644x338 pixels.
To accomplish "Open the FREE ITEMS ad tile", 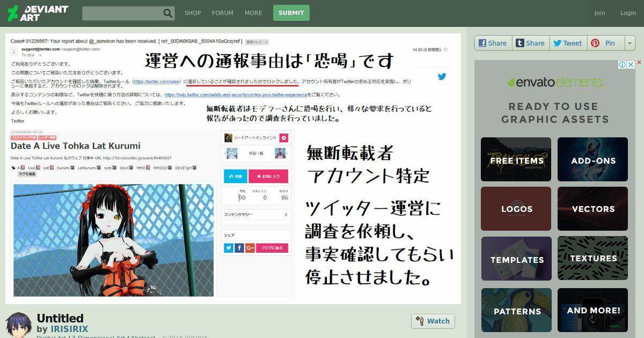I will click(x=516, y=159).
